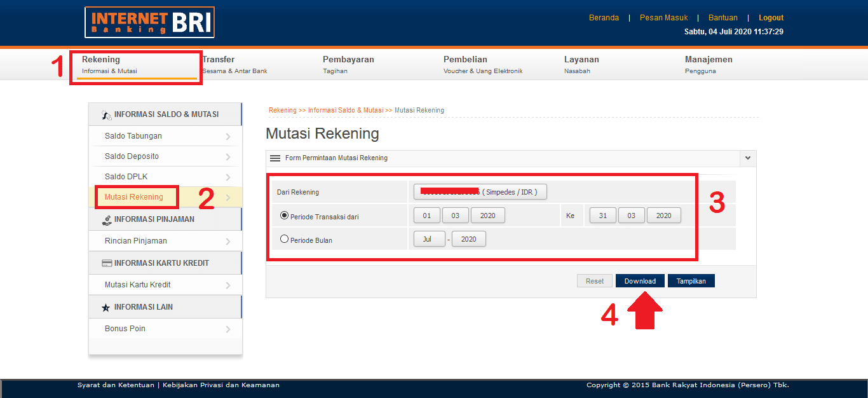Click the chevron arrow next to Saldo Deposito
Viewport: 868px width, 398px height.
tap(228, 157)
